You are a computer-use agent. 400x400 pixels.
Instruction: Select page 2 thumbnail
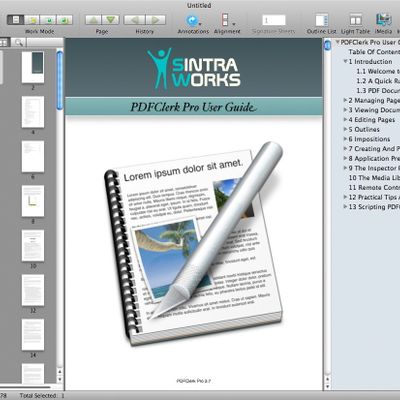coord(33,67)
